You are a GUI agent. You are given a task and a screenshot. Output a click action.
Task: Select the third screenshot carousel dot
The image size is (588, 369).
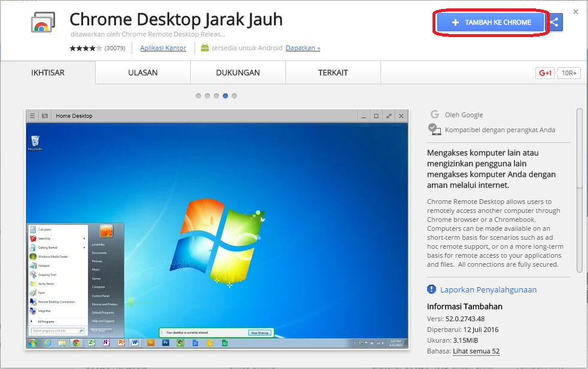coord(217,96)
